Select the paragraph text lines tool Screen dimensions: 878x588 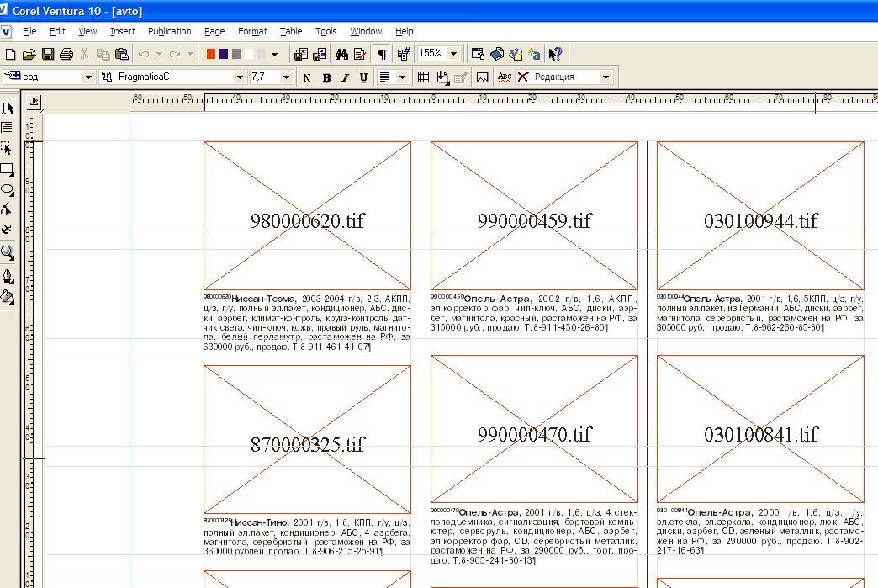pyautogui.click(x=7, y=128)
